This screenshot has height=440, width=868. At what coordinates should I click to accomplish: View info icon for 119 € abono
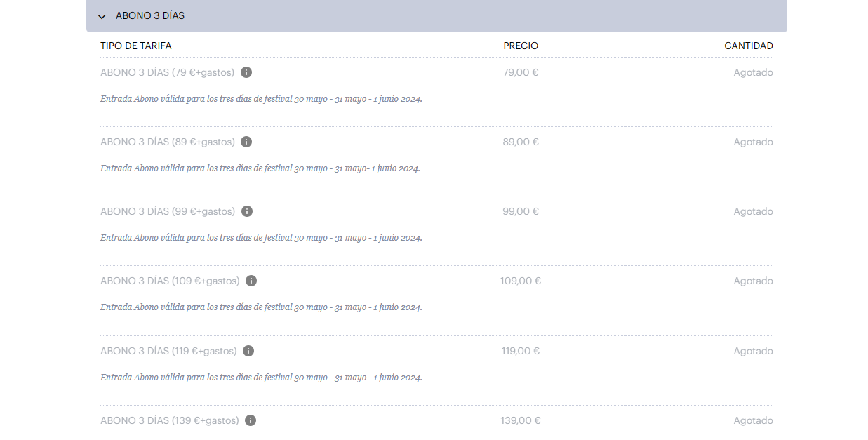pos(248,351)
